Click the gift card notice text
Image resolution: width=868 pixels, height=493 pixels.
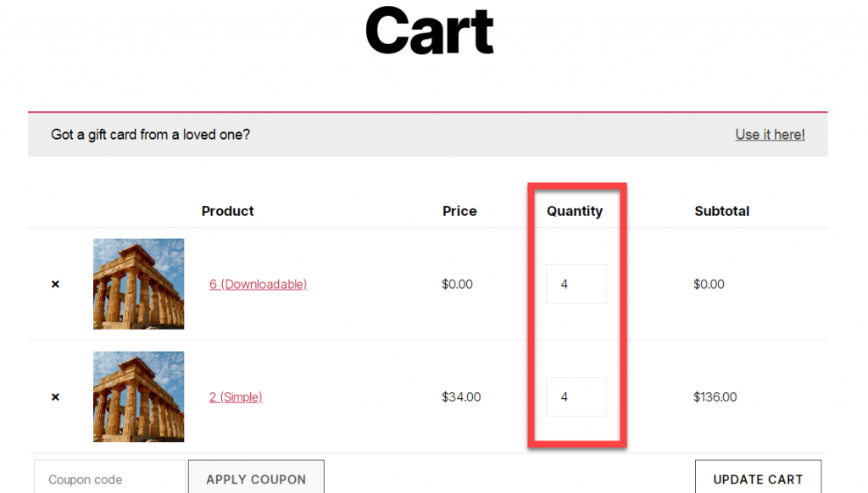pyautogui.click(x=151, y=135)
